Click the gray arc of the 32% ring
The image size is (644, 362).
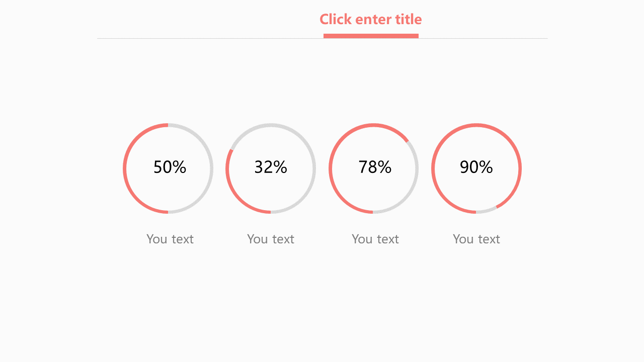[x=314, y=168]
